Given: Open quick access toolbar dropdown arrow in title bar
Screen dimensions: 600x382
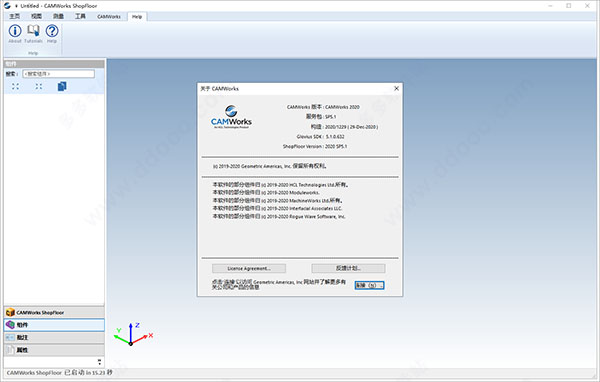Looking at the screenshot, I should pyautogui.click(x=16, y=6).
